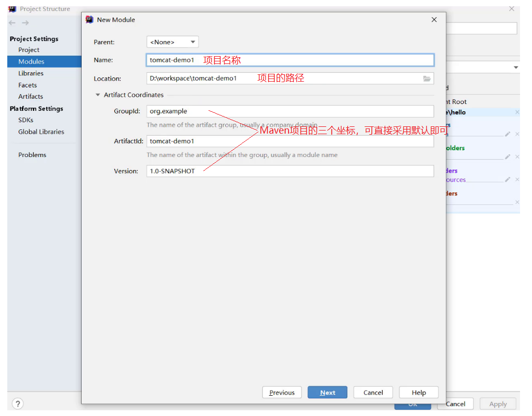Click the forward arrow in Project Structure
The image size is (532, 416).
25,23
